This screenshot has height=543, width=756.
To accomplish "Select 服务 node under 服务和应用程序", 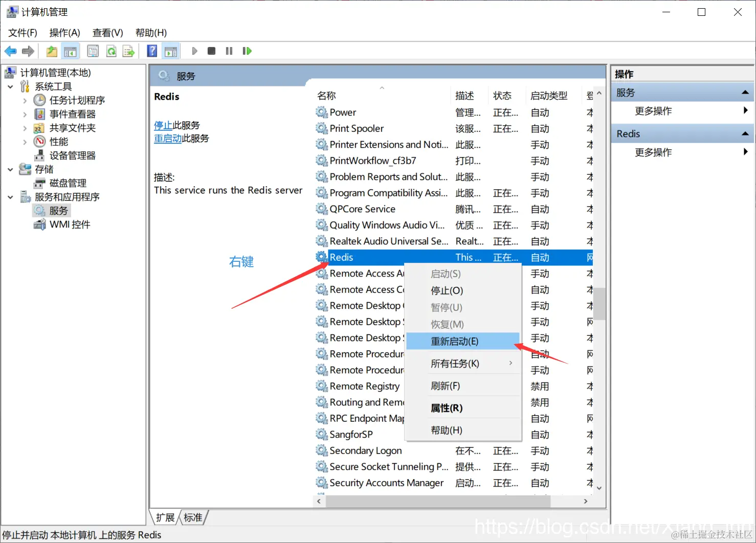I will (58, 211).
